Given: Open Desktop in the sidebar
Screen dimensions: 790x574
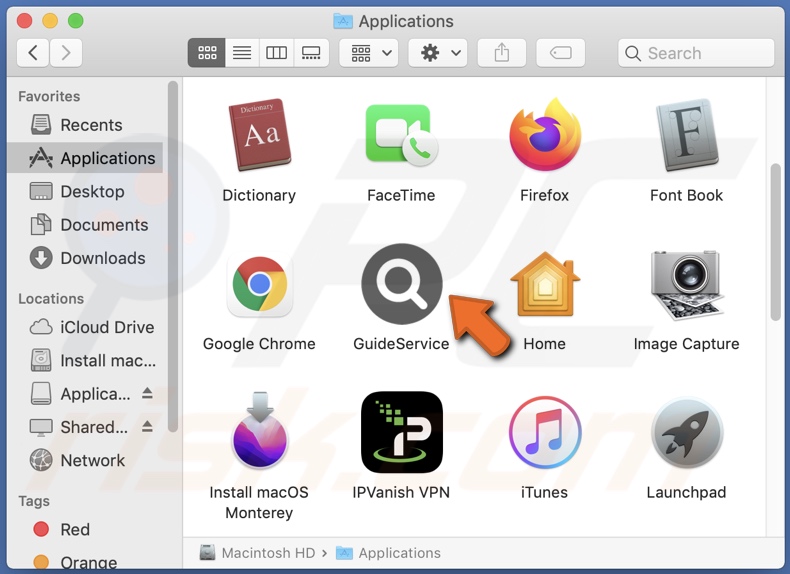Looking at the screenshot, I should click(86, 192).
